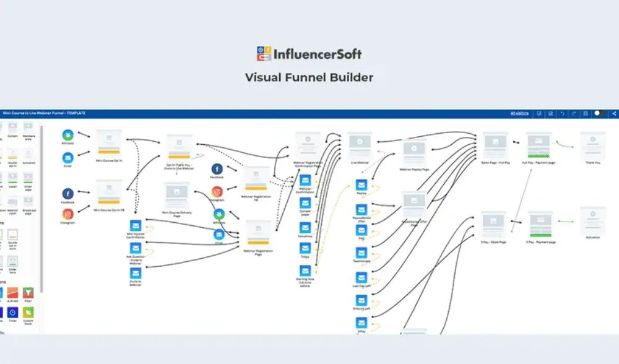The height and width of the screenshot is (364, 619).
Task: Click the redo arrow in toolbar
Action: pyautogui.click(x=574, y=114)
